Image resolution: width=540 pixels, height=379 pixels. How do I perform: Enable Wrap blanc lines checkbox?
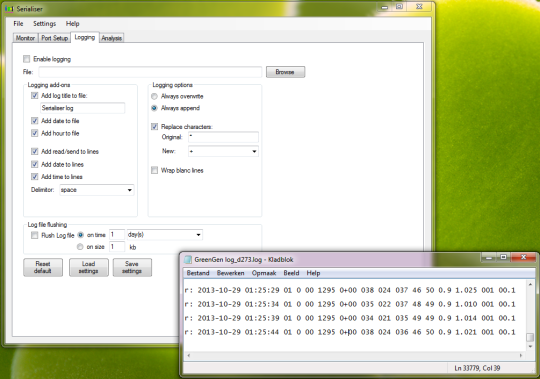click(x=154, y=170)
